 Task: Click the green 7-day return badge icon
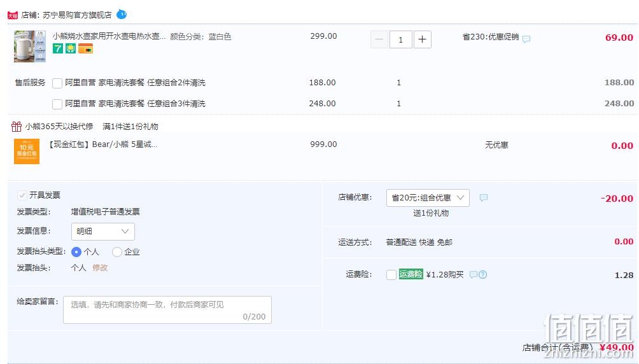(x=58, y=48)
